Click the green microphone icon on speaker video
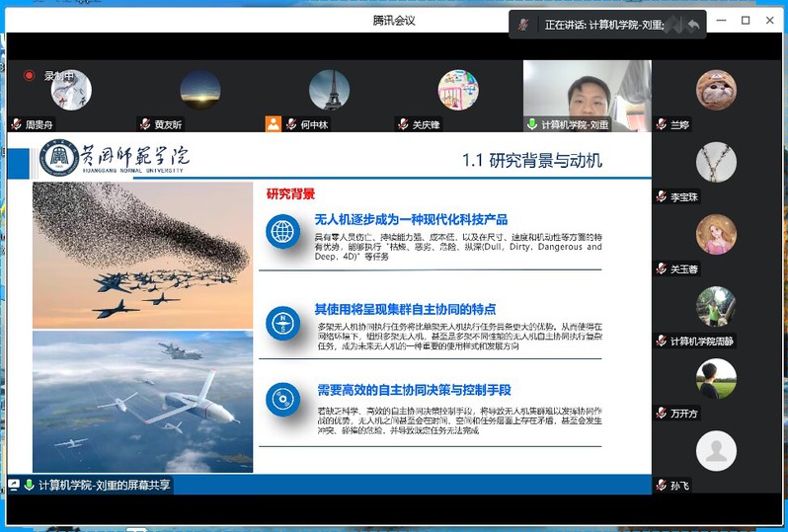This screenshot has width=788, height=532. point(532,124)
